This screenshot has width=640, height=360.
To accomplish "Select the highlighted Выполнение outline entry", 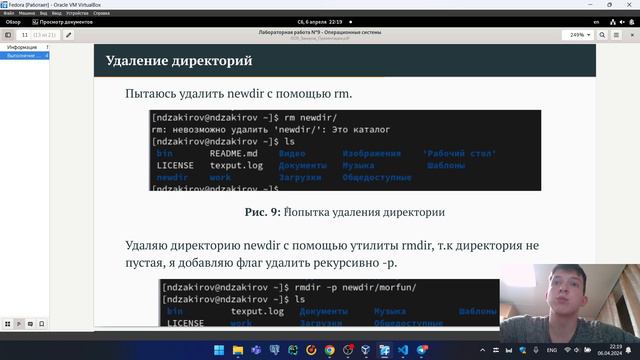I will coord(24,56).
